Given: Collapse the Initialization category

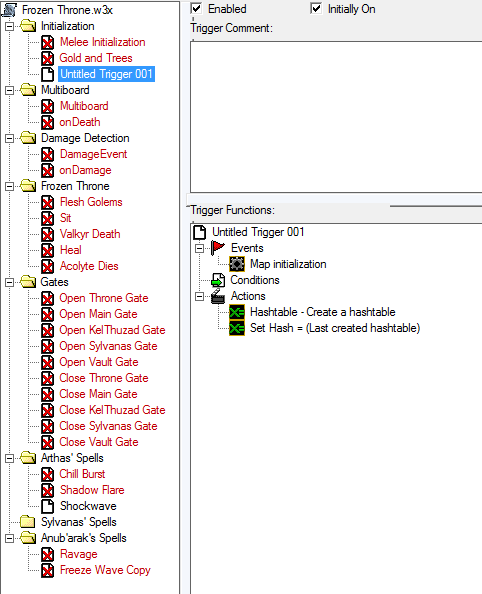Looking at the screenshot, I should (x=9, y=26).
